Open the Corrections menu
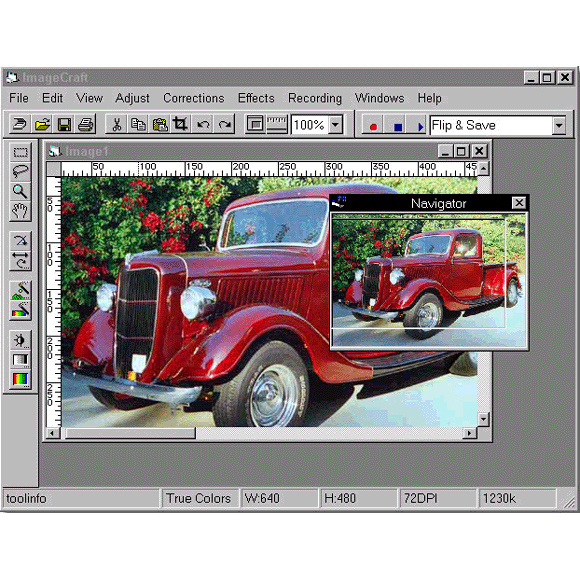The width and height of the screenshot is (580, 580). pyautogui.click(x=194, y=98)
